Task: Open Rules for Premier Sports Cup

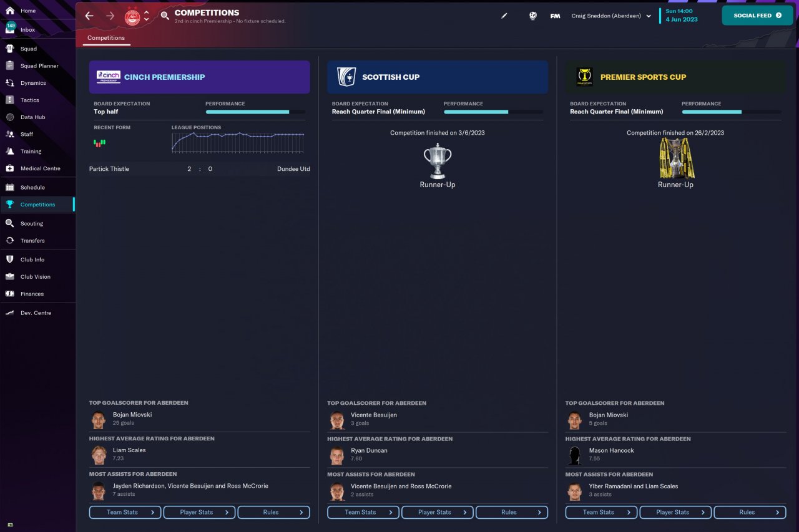Action: click(x=750, y=512)
